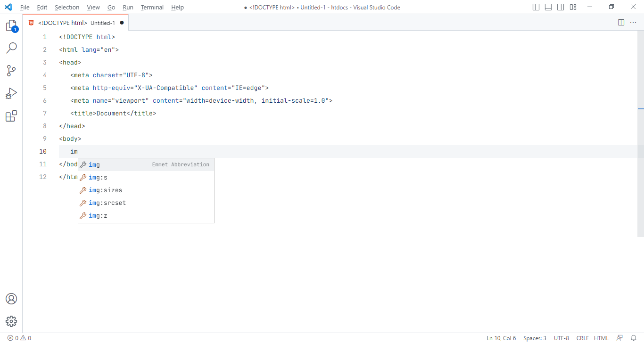Image resolution: width=644 pixels, height=343 pixels.
Task: Open the Explorer view in activity bar
Action: tap(11, 26)
